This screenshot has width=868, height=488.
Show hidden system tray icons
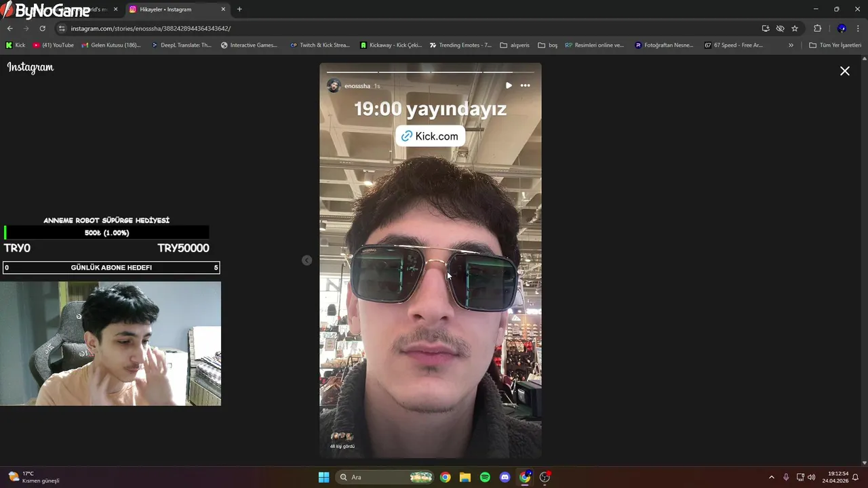tap(771, 477)
